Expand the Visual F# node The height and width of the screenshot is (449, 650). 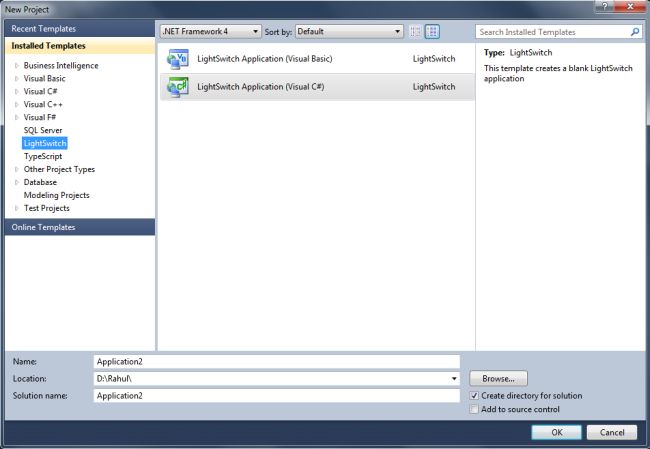click(x=17, y=117)
